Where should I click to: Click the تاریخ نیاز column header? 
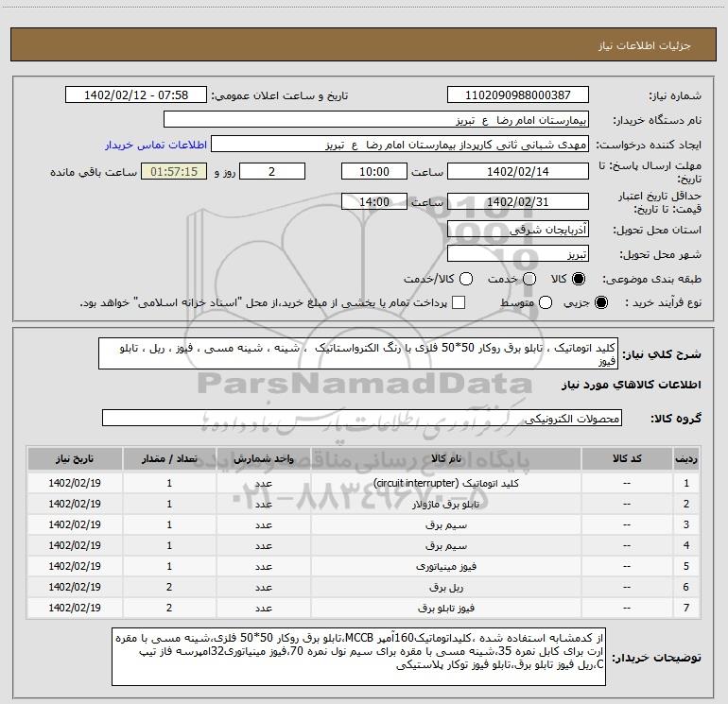click(x=75, y=458)
